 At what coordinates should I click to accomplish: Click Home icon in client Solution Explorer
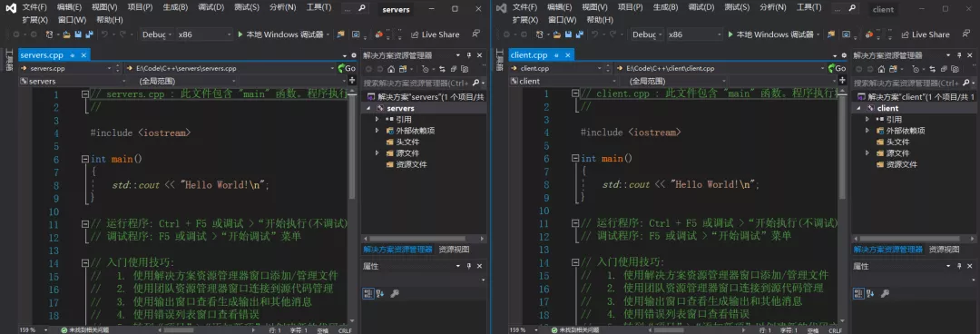click(880, 69)
